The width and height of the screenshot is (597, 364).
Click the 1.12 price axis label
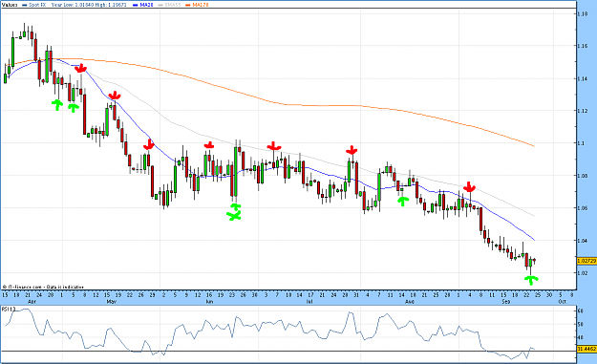click(583, 111)
